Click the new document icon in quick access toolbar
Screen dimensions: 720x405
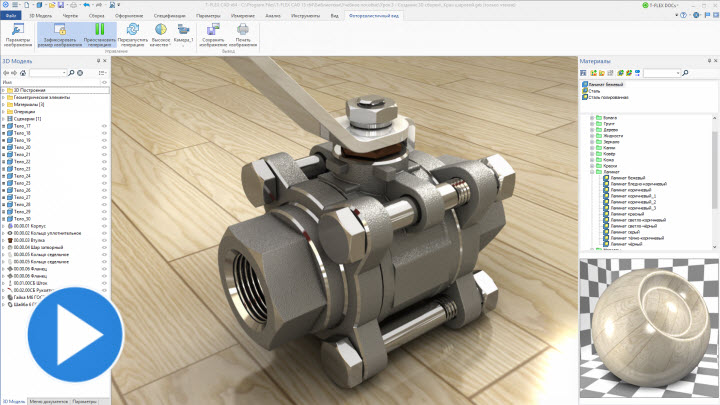point(27,5)
